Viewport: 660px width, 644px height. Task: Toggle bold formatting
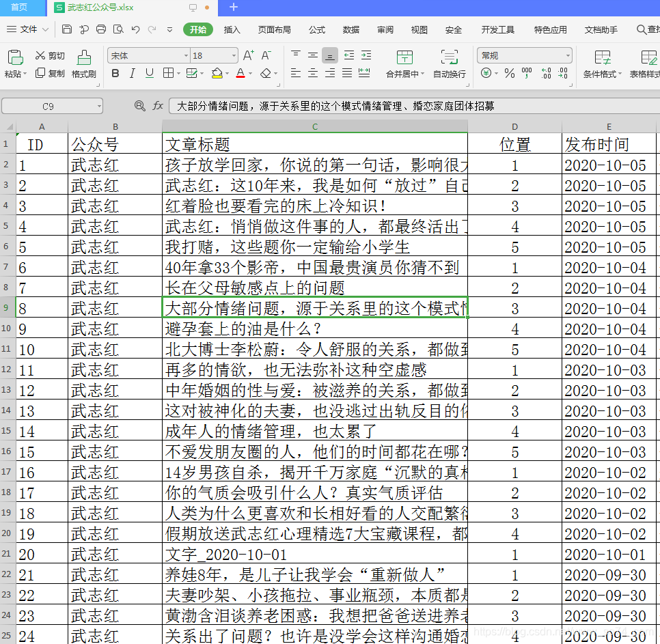tap(115, 74)
